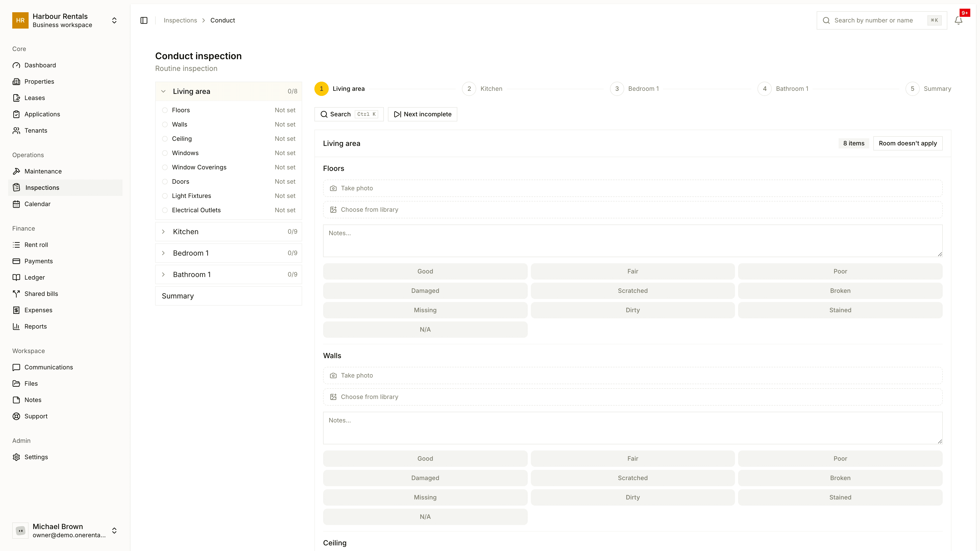Image resolution: width=980 pixels, height=551 pixels.
Task: Open the Harbour Rentals workspace switcher
Action: coord(65,20)
